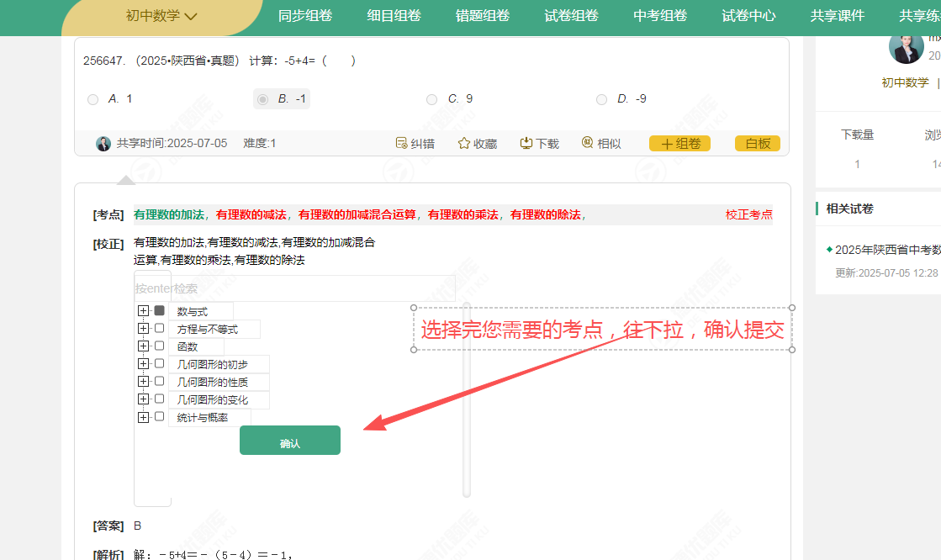Check the 方程与不等式 checkbox
Image resolution: width=941 pixels, height=560 pixels.
(x=160, y=328)
